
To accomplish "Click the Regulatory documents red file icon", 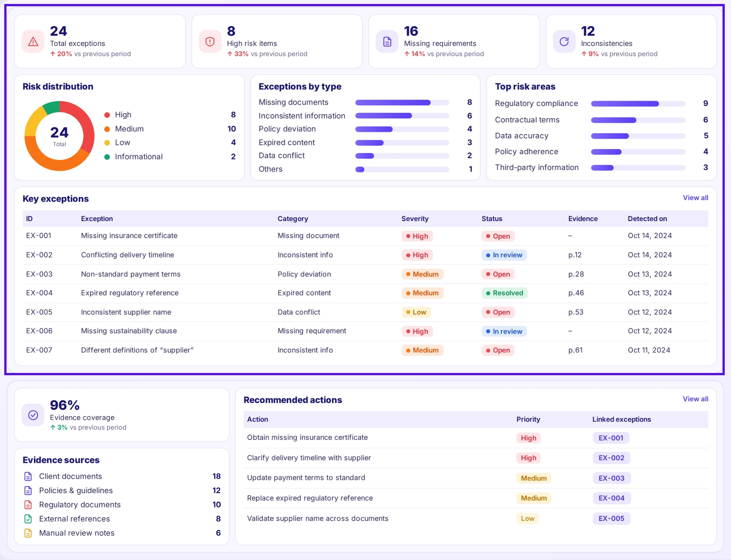I will tap(28, 505).
